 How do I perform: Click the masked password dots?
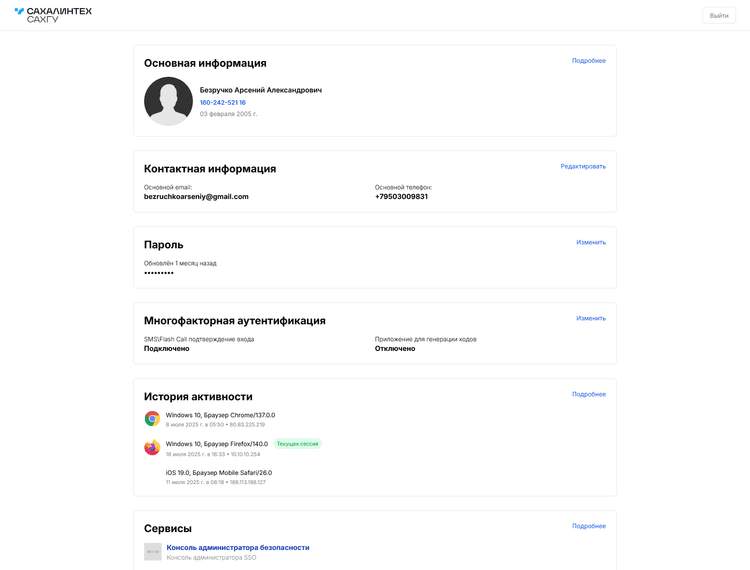159,273
